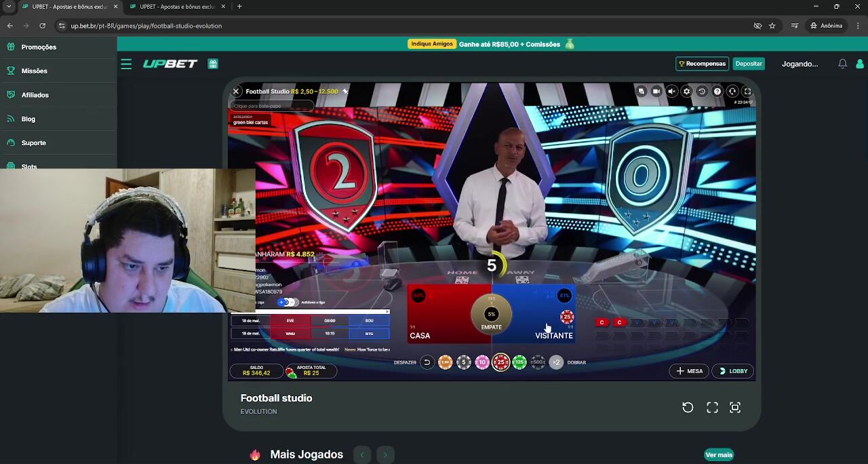Expand game to fullscreen below frame

712,408
